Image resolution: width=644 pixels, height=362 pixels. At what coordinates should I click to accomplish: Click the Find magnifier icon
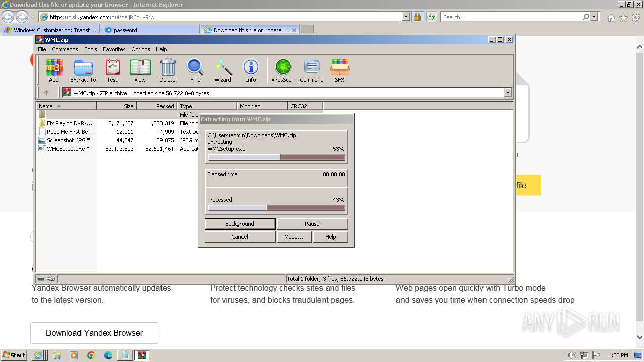195,70
